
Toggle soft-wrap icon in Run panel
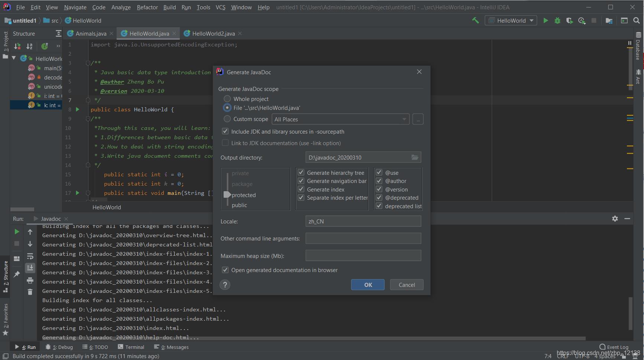coord(30,256)
